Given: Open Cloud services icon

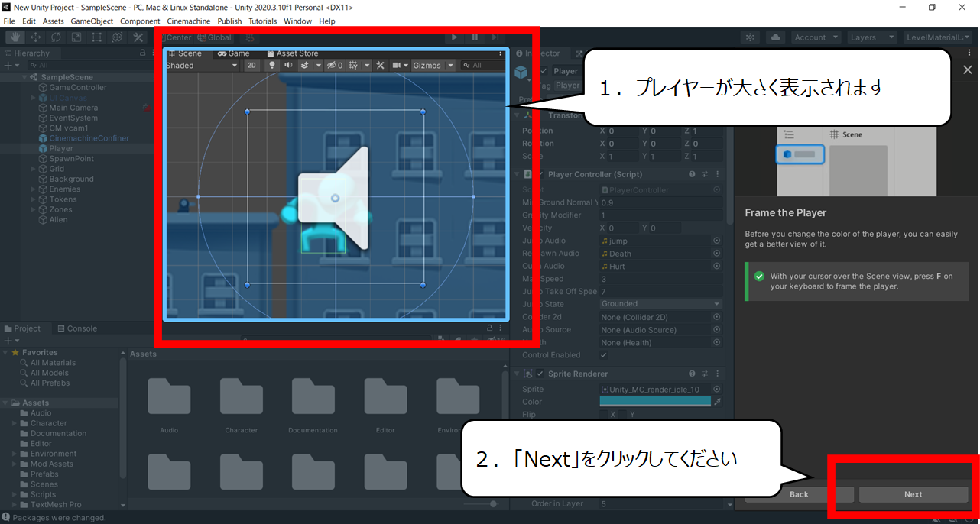Looking at the screenshot, I should (x=775, y=37).
